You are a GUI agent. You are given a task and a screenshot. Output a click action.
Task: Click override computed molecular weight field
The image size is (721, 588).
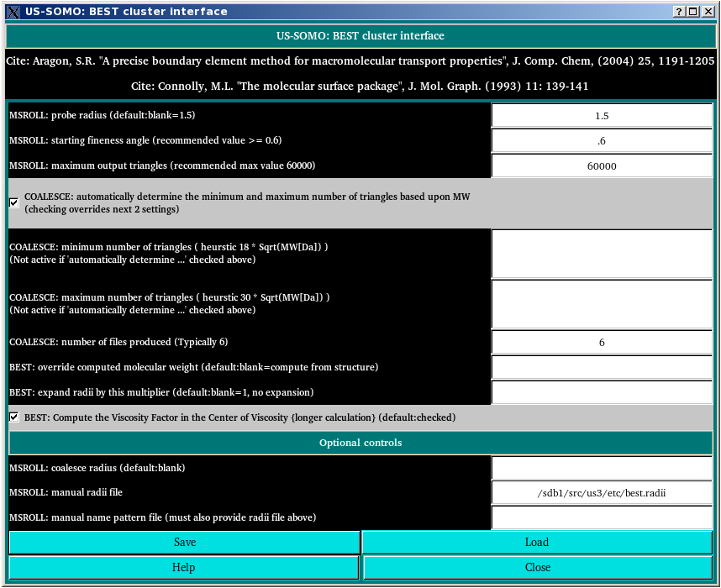(602, 368)
